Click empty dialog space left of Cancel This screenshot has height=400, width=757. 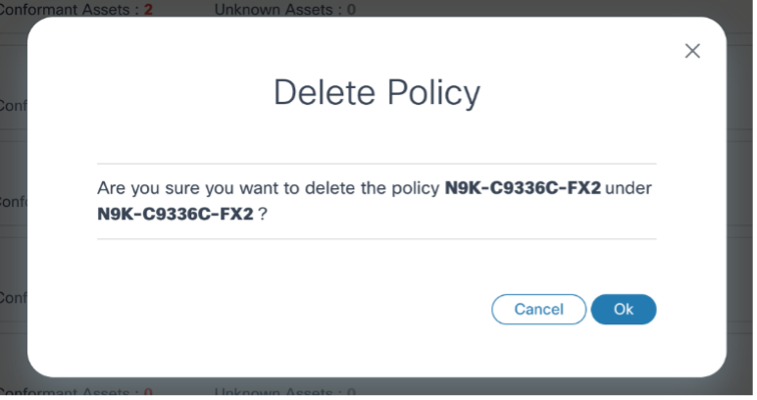[300, 309]
